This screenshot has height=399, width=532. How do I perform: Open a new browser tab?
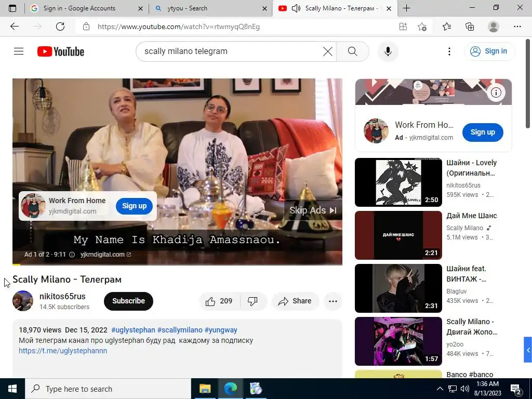click(x=406, y=8)
